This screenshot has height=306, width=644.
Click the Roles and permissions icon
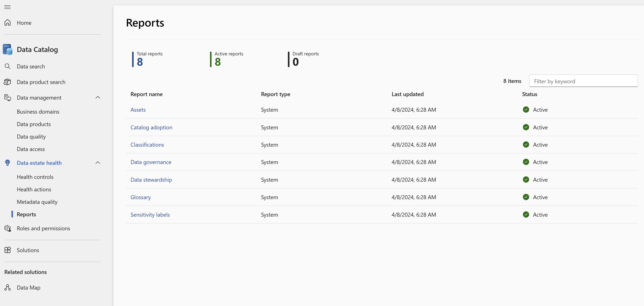click(x=7, y=228)
